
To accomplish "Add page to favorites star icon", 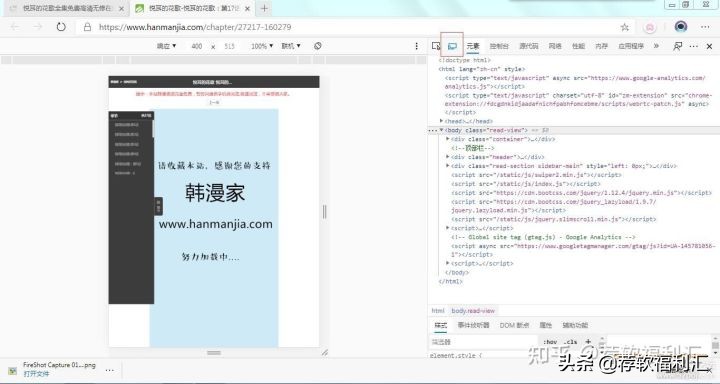I will 624,27.
